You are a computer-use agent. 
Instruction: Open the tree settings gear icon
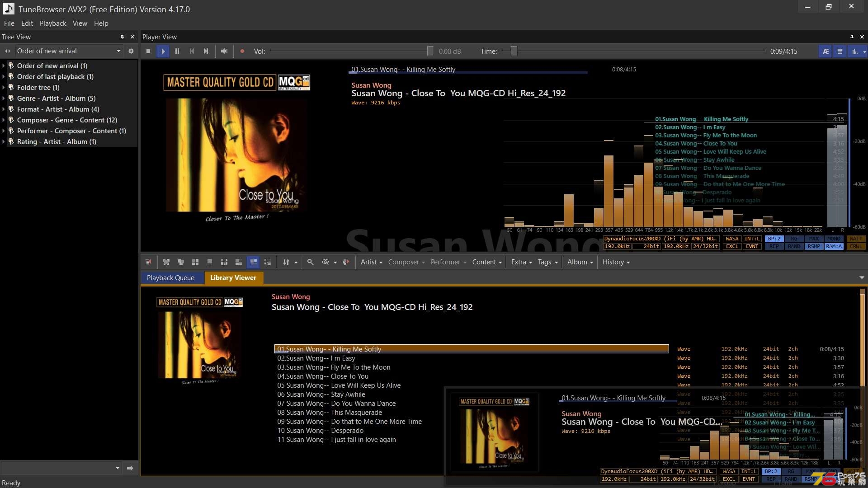click(131, 51)
